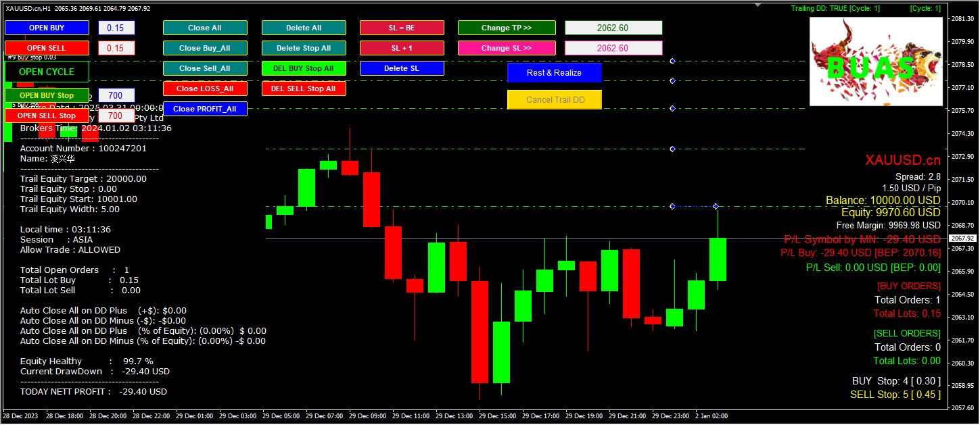Click the OPEN BUY button
Screen dimensions: 980x425
coord(47,28)
